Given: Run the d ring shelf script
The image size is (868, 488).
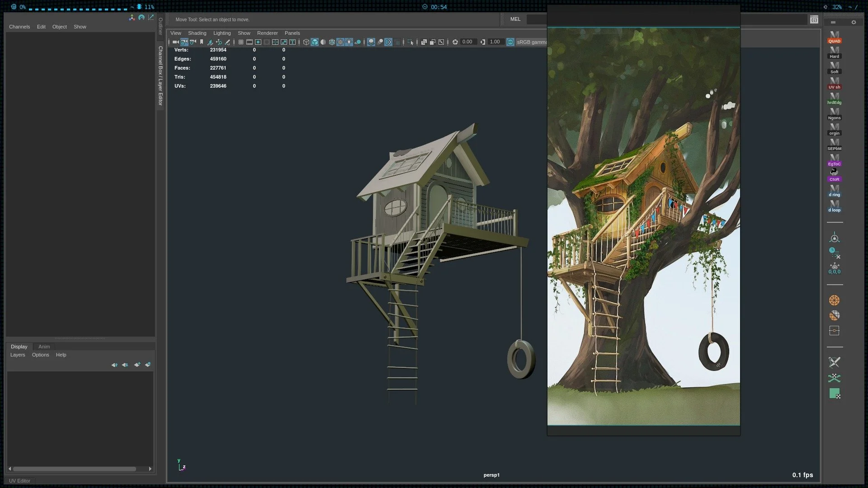Looking at the screenshot, I should 834,191.
